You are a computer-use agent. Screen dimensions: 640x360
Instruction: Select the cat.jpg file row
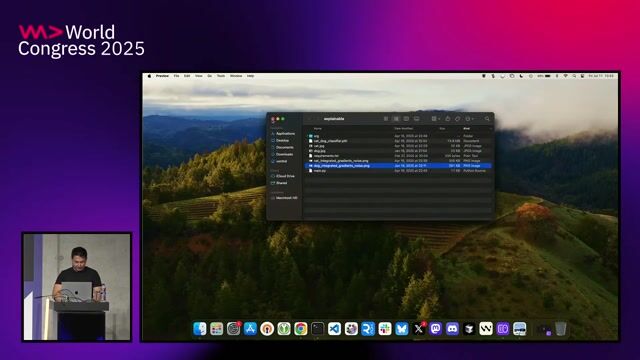398,146
